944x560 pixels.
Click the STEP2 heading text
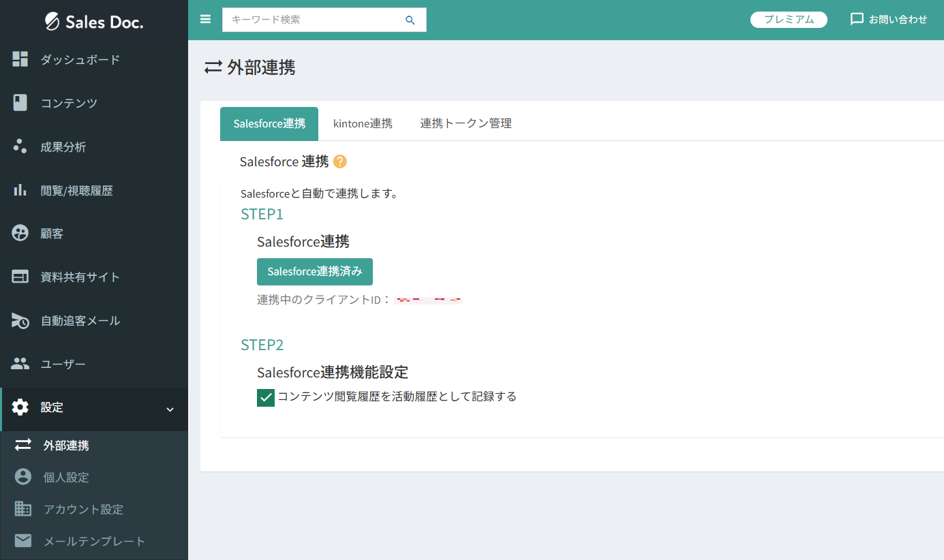[262, 345]
